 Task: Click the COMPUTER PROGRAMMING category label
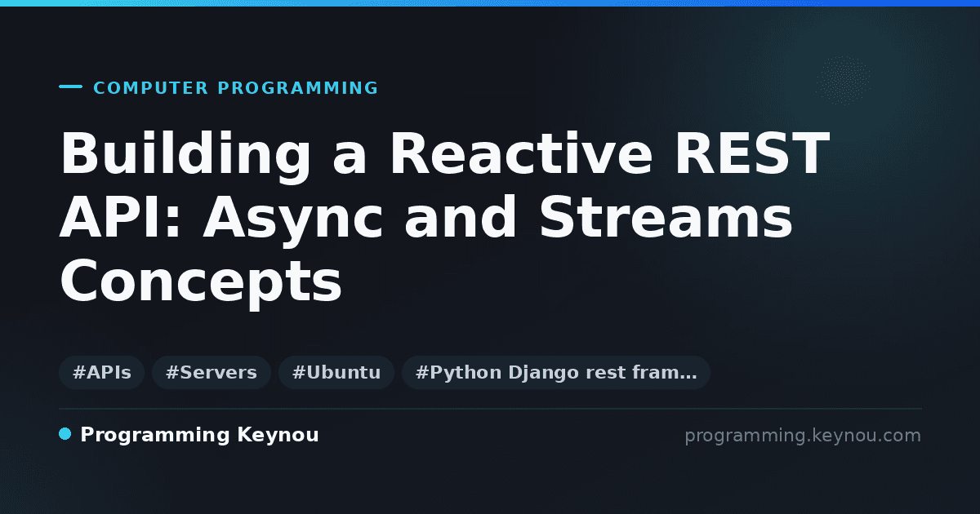point(236,88)
